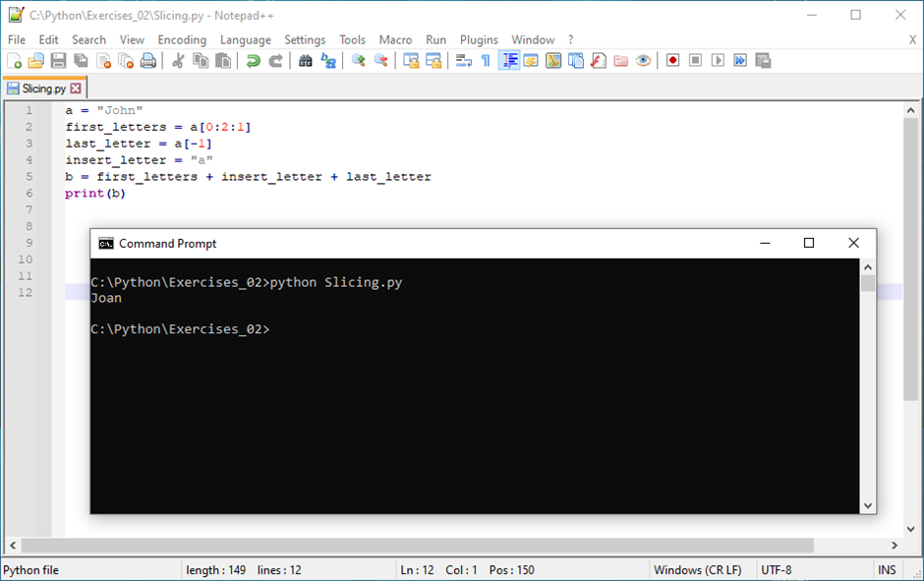Open the View menu
This screenshot has width=924, height=581.
pyautogui.click(x=132, y=39)
